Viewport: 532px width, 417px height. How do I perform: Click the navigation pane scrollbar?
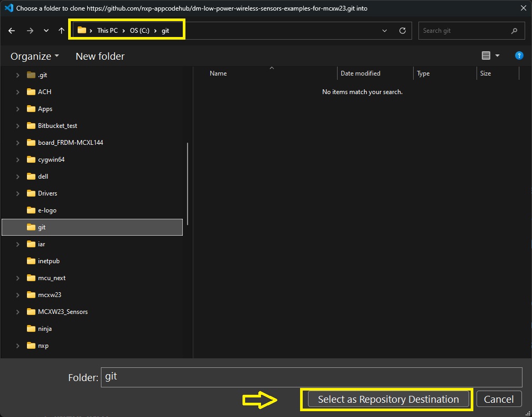tap(188, 185)
